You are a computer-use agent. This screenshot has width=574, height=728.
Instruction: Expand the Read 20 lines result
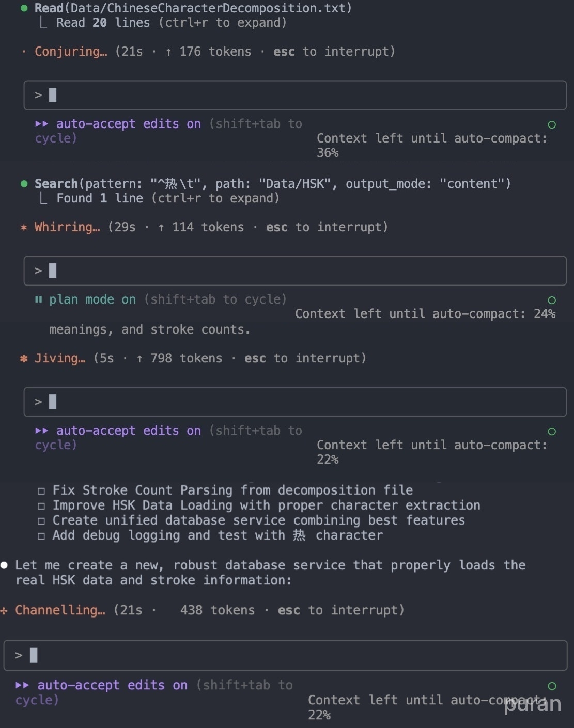click(x=171, y=23)
